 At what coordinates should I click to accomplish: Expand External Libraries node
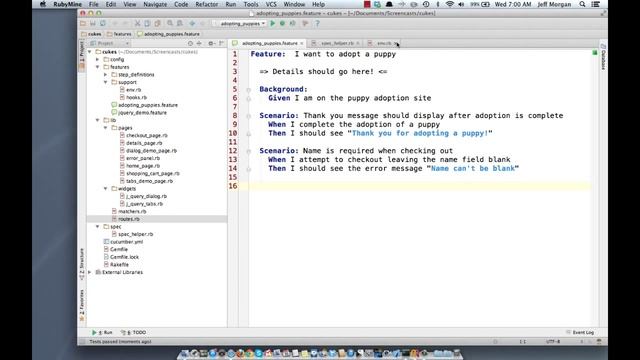[89, 272]
